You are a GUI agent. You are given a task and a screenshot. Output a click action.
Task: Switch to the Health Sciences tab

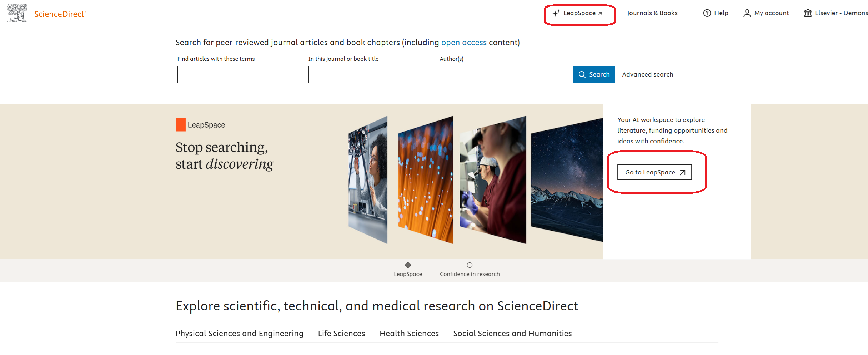[409, 334]
